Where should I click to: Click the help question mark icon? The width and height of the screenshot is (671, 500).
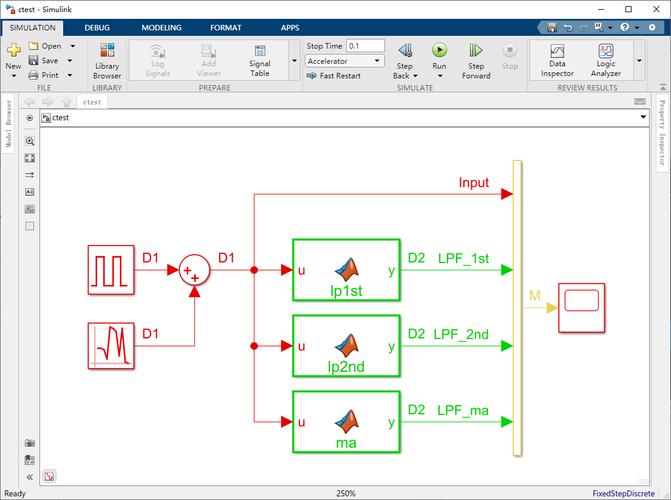pyautogui.click(x=625, y=27)
